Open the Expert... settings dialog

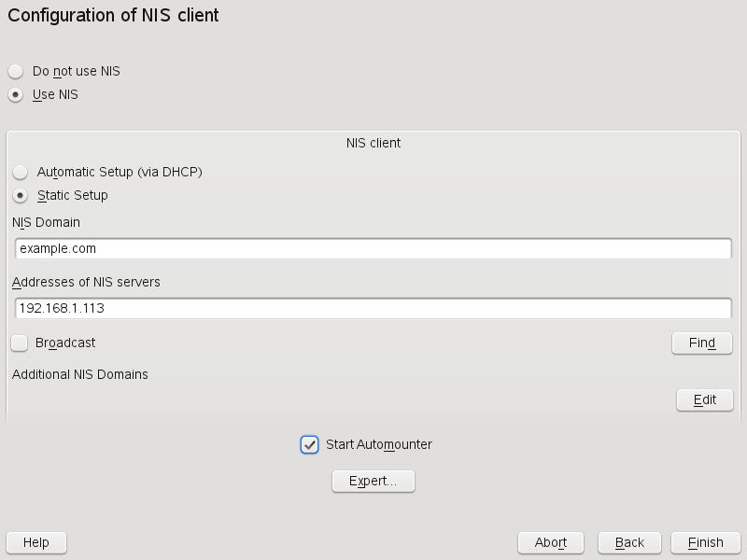(x=373, y=481)
